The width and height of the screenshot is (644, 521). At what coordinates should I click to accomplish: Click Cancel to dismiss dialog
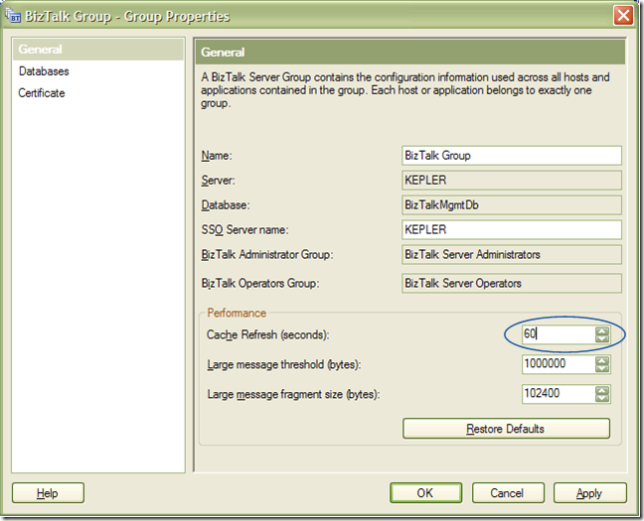508,493
